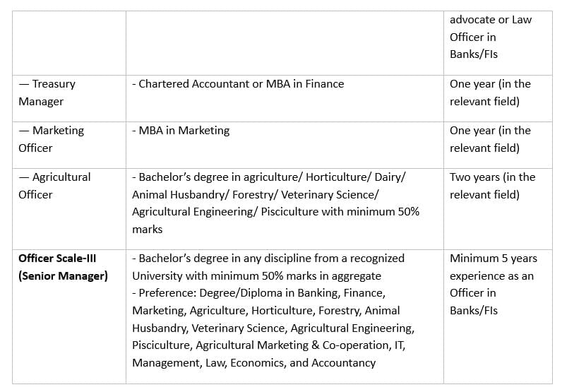Image resolution: width=562 pixels, height=392 pixels.
Task: Click the 'advocate or Law Officer' cell
Action: pos(491,37)
